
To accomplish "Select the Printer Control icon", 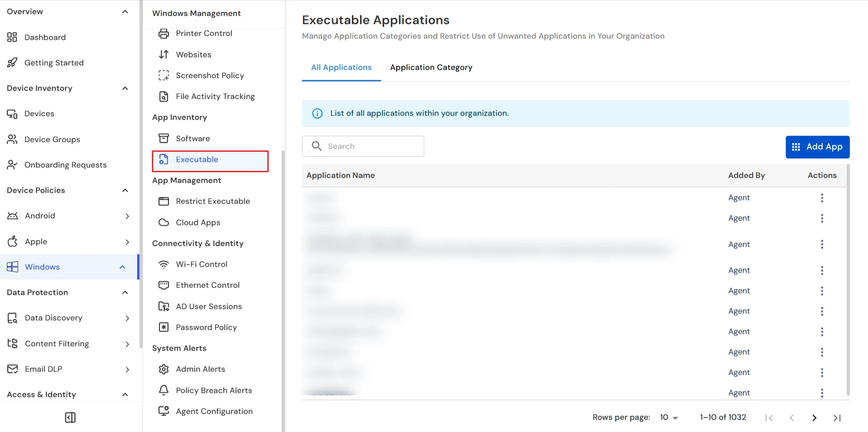I will point(164,33).
